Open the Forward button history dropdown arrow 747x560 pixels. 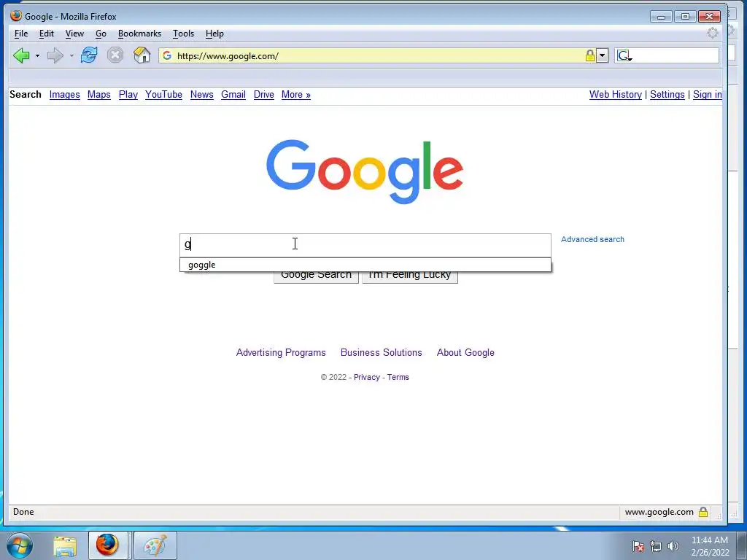71,55
